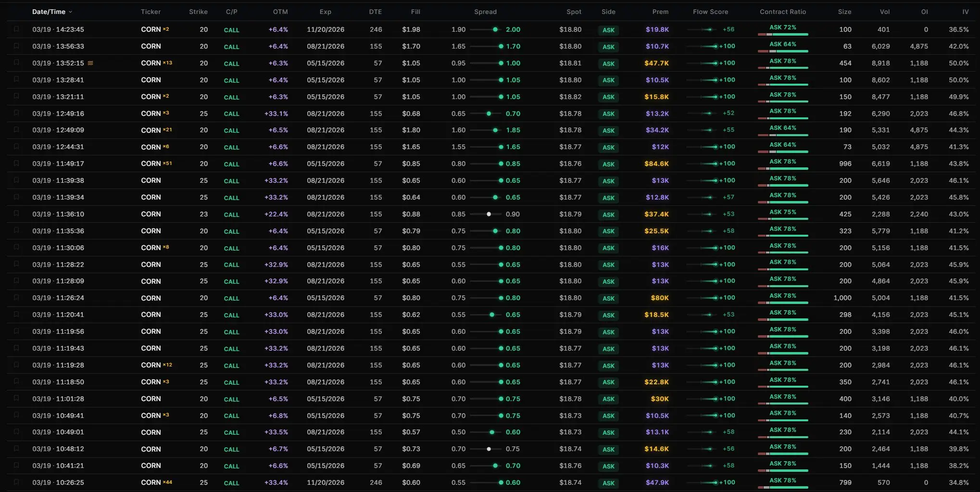Bookmark the 13:21:11 trade row
The image size is (980, 492).
pos(16,96)
